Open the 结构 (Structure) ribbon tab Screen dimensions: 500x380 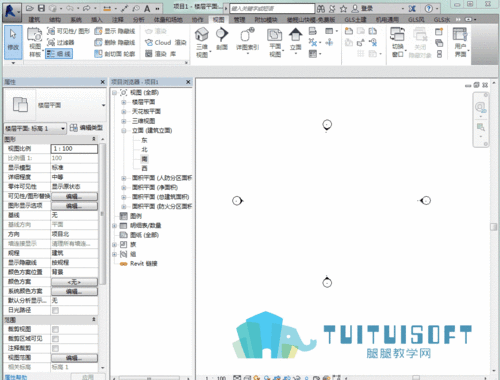55,20
